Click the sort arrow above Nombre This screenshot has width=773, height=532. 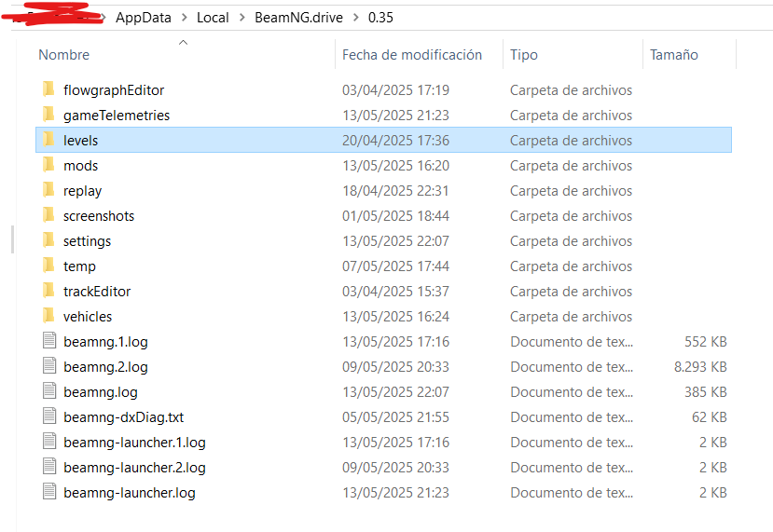coord(183,42)
